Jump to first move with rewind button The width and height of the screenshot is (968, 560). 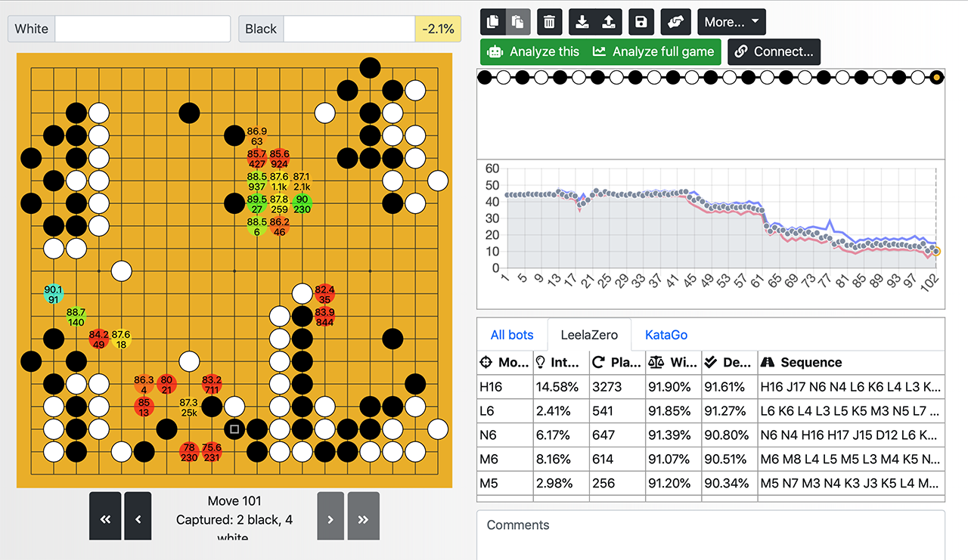pos(105,518)
